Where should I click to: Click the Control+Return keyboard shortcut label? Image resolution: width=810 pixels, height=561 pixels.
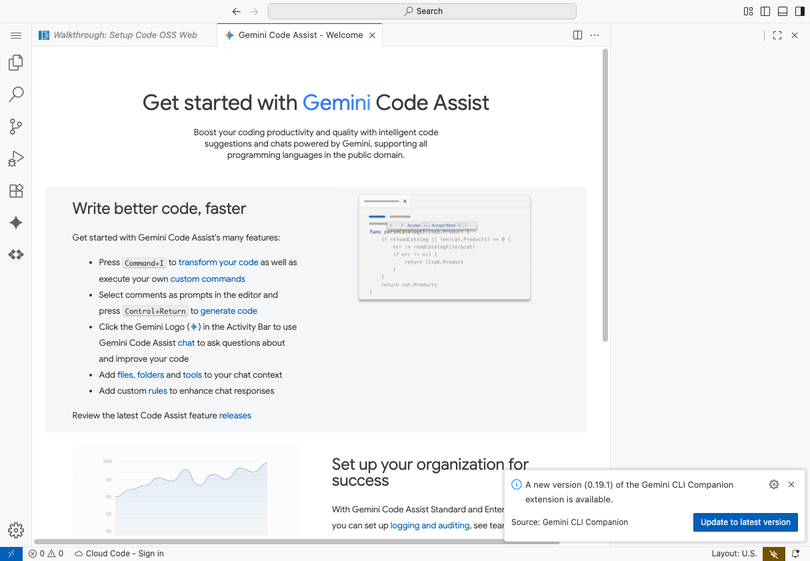[155, 311]
